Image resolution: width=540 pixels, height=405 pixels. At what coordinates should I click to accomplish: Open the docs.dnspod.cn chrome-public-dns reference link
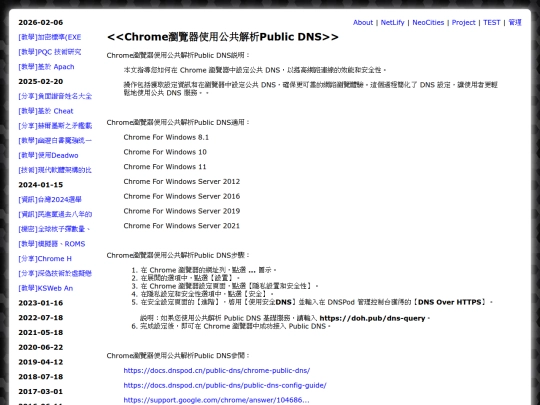pyautogui.click(x=217, y=371)
